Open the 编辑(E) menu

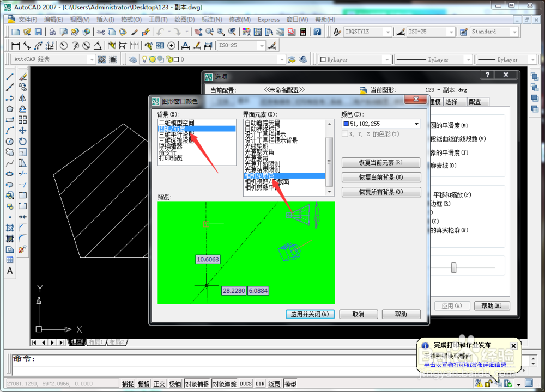coord(53,20)
